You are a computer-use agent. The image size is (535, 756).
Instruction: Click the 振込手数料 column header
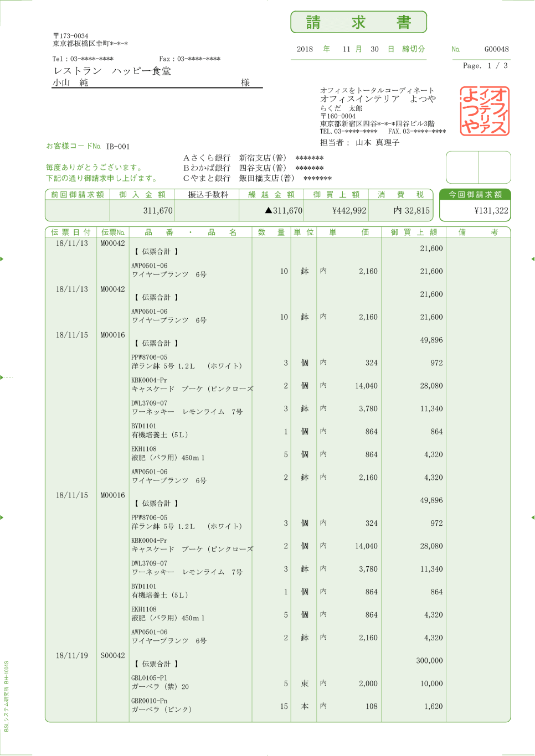point(208,195)
